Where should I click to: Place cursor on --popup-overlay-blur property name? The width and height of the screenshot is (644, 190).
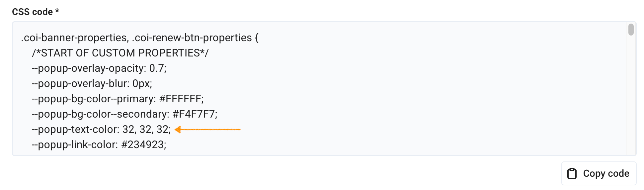[x=80, y=84]
